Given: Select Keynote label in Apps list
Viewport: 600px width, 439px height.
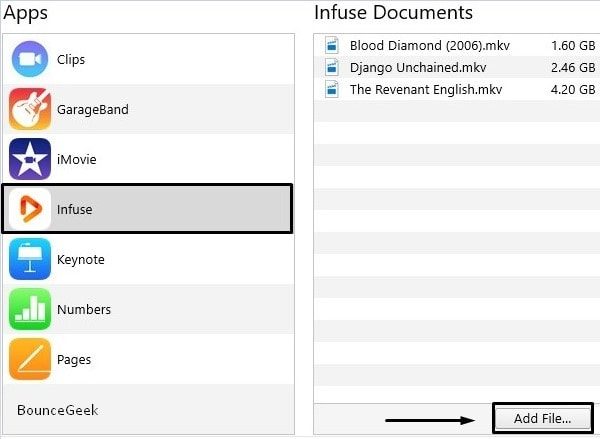Looking at the screenshot, I should pyautogui.click(x=81, y=259).
